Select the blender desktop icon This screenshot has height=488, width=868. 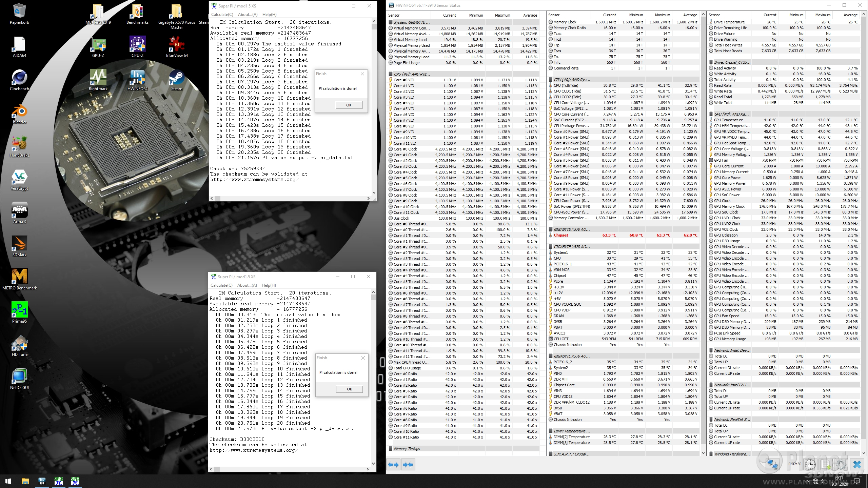point(19,114)
